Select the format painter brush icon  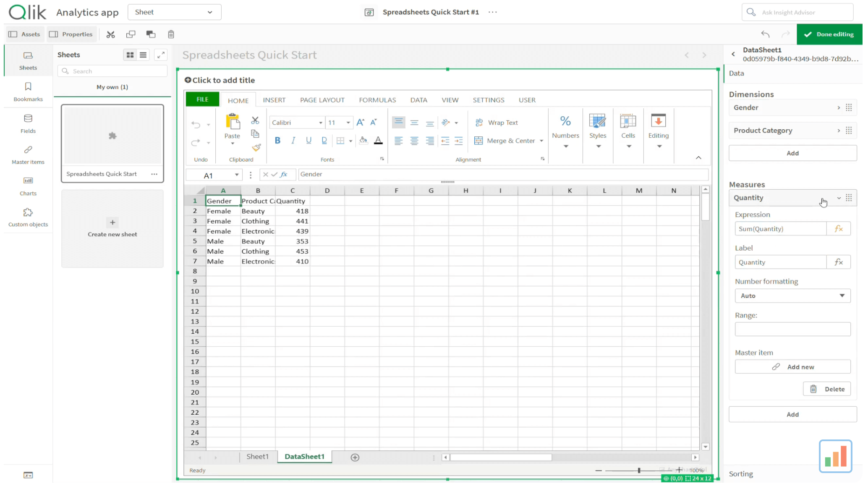coord(256,148)
